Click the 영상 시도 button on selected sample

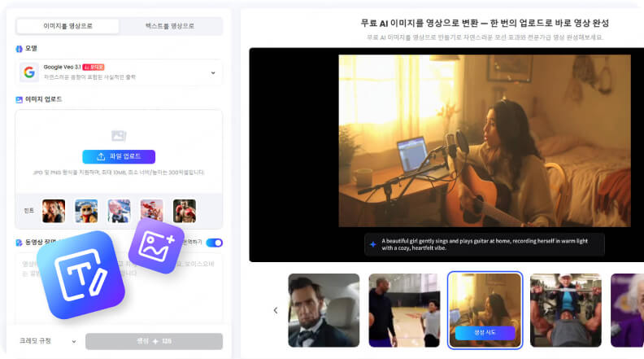(x=485, y=332)
